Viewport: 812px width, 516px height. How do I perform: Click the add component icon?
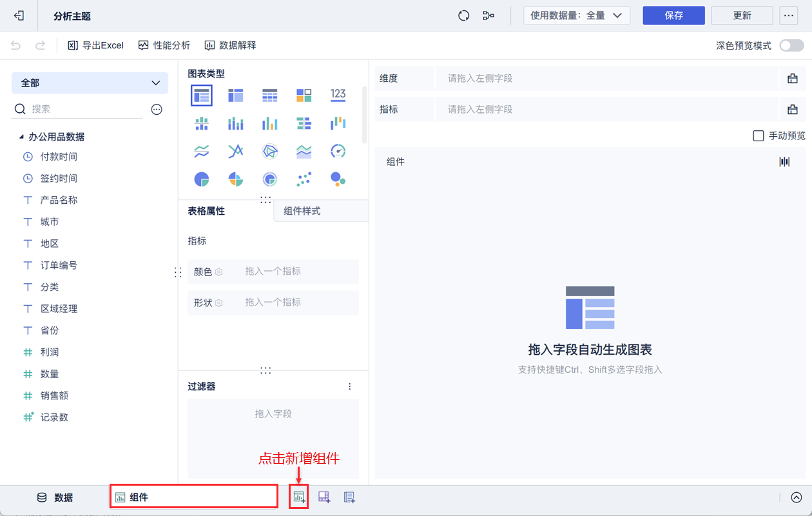click(x=299, y=497)
